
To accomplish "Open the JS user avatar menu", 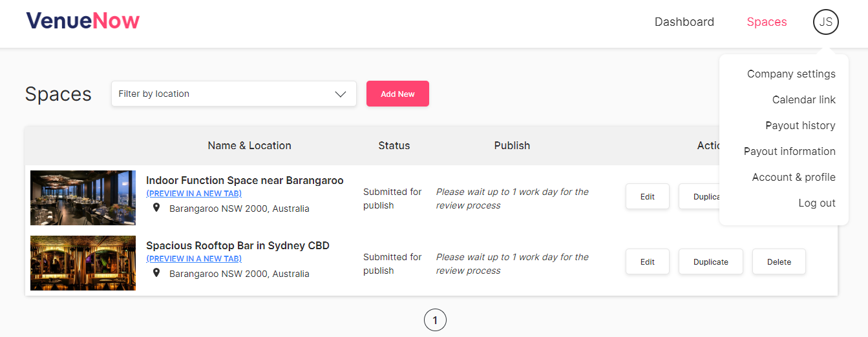I will pyautogui.click(x=825, y=22).
